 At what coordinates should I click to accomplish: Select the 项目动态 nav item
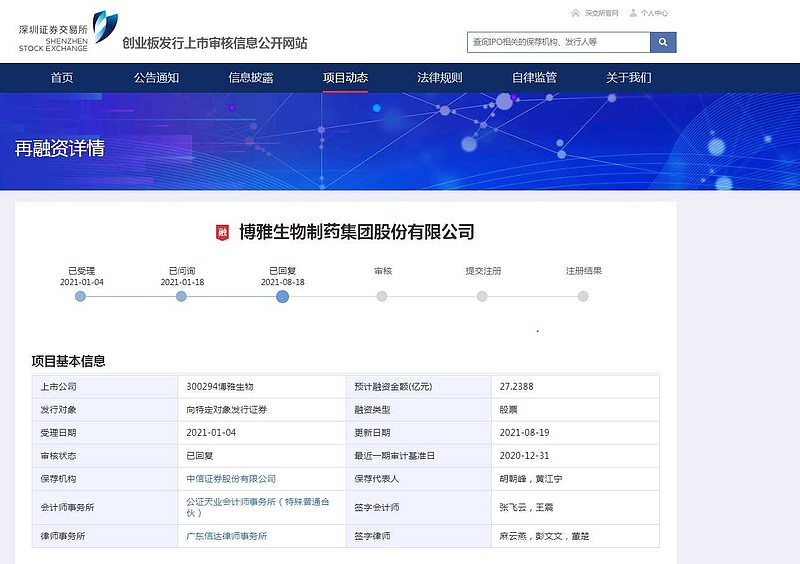345,78
